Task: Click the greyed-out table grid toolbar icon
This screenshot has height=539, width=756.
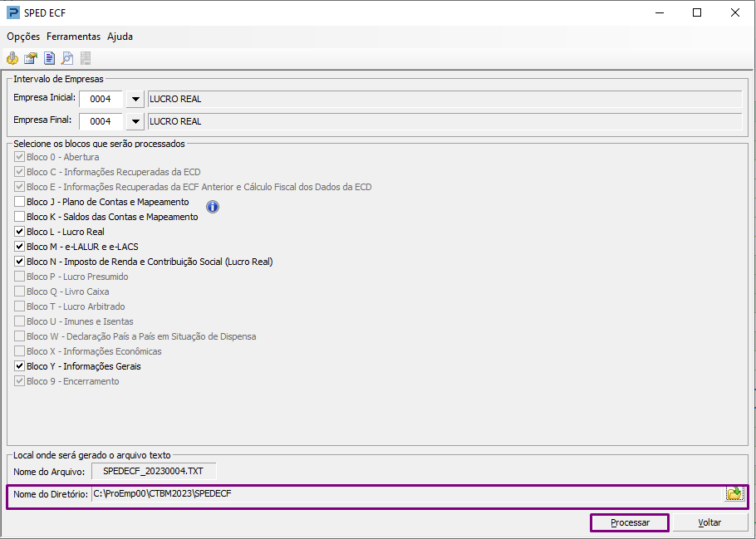Action: pos(86,58)
